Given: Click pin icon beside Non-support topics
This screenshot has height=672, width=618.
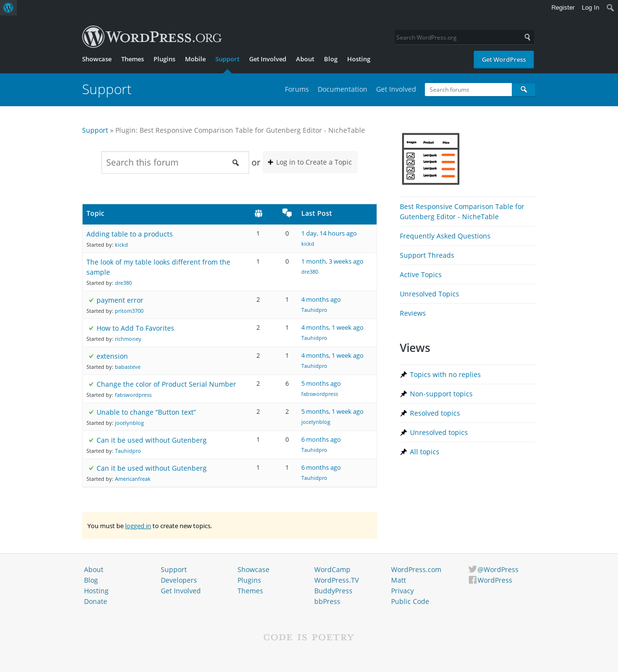Looking at the screenshot, I should [404, 394].
